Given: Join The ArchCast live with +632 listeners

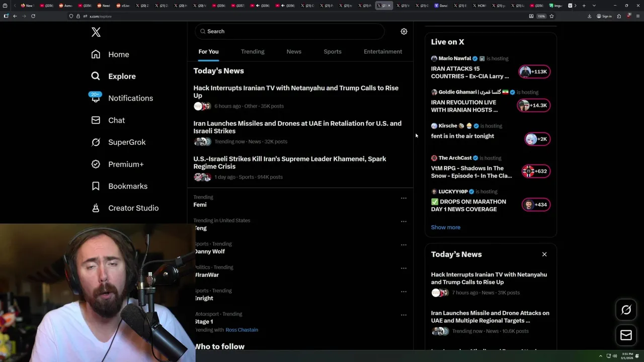Looking at the screenshot, I should click(536, 171).
